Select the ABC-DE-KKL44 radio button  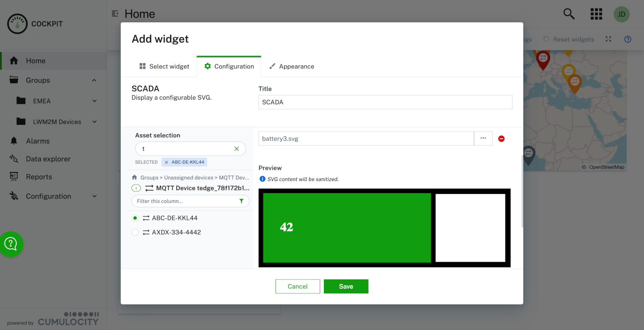tap(135, 218)
